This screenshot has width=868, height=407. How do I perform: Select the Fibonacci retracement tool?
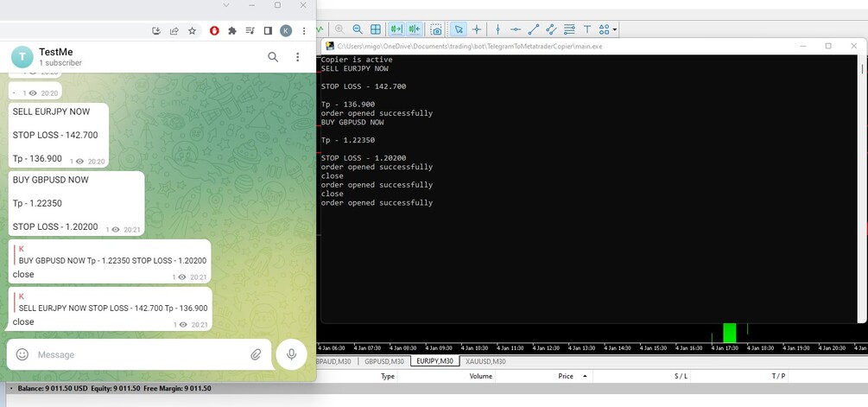point(569,29)
